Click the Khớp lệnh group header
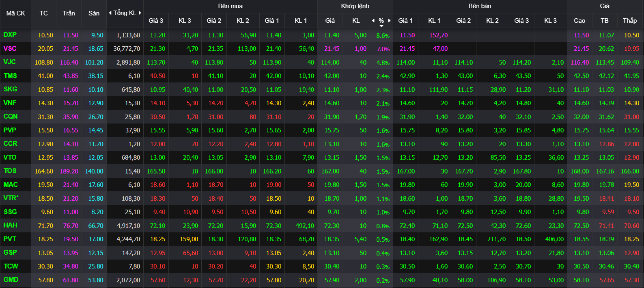This screenshot has height=288, width=644. tap(355, 6)
